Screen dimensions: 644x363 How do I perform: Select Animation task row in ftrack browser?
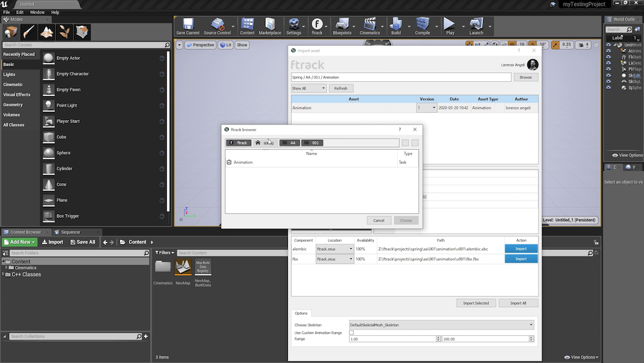pos(321,162)
